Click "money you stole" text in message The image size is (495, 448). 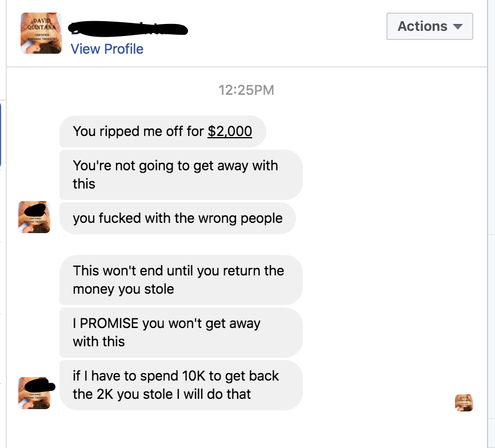[123, 289]
